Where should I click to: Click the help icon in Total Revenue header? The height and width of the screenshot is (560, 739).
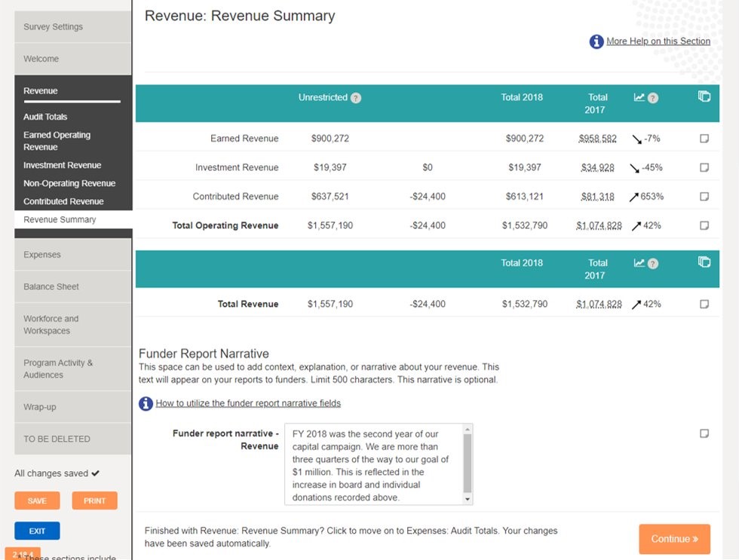653,264
